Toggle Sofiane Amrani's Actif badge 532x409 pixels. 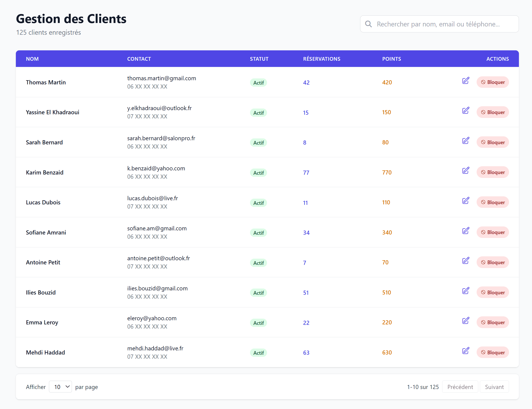(259, 233)
